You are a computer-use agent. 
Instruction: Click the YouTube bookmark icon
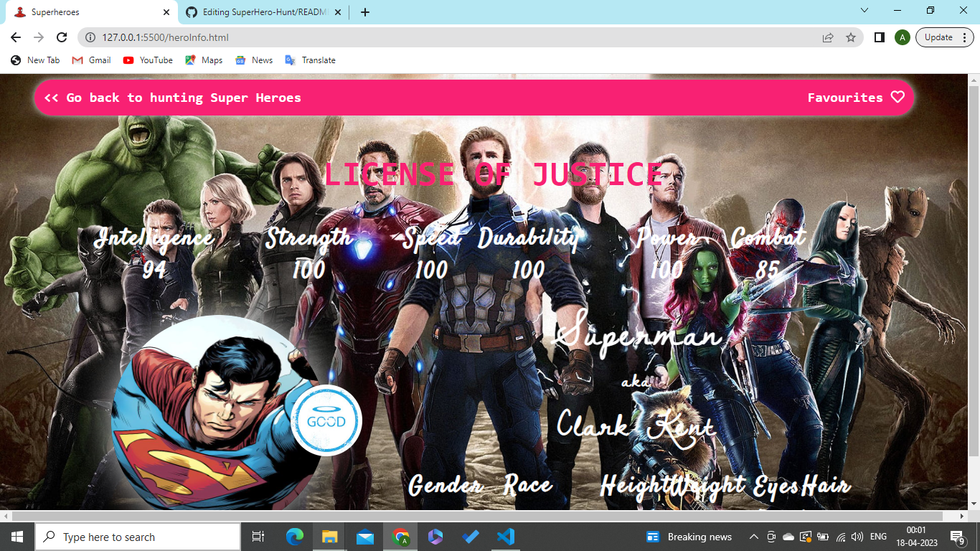(128, 60)
